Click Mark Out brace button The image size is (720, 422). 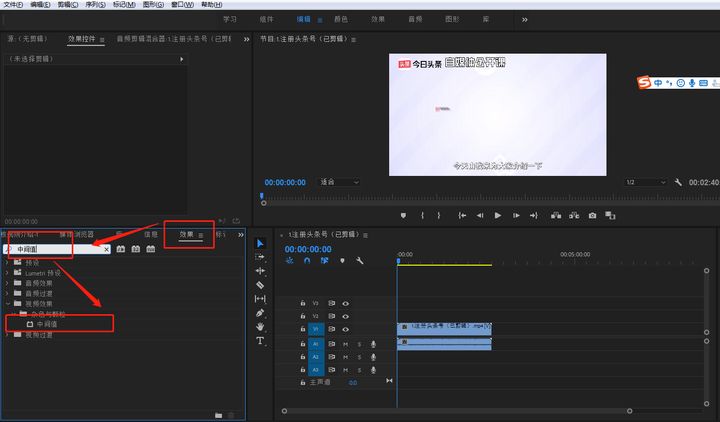click(x=439, y=215)
